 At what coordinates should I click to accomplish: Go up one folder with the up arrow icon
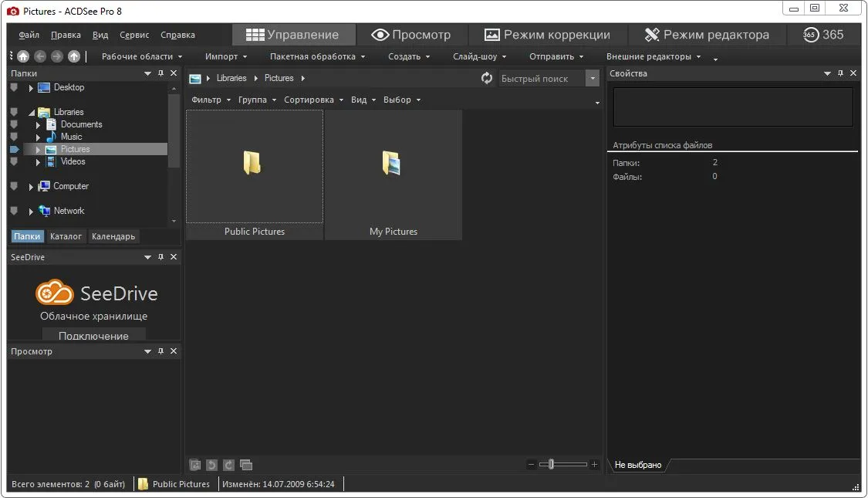click(73, 56)
